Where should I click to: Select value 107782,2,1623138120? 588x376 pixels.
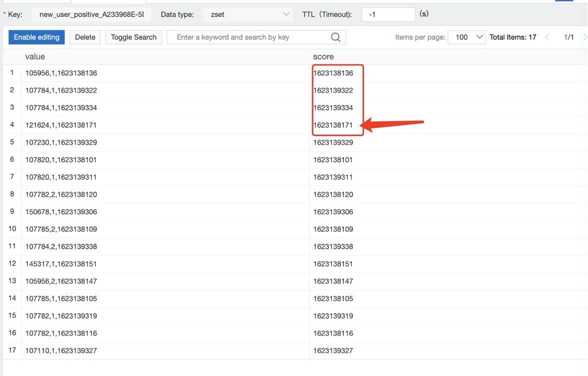61,194
